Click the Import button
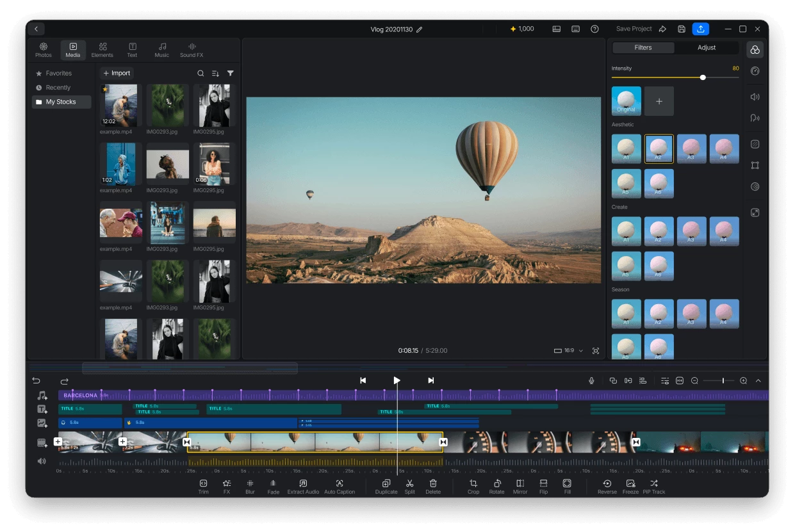The width and height of the screenshot is (795, 532). (117, 73)
